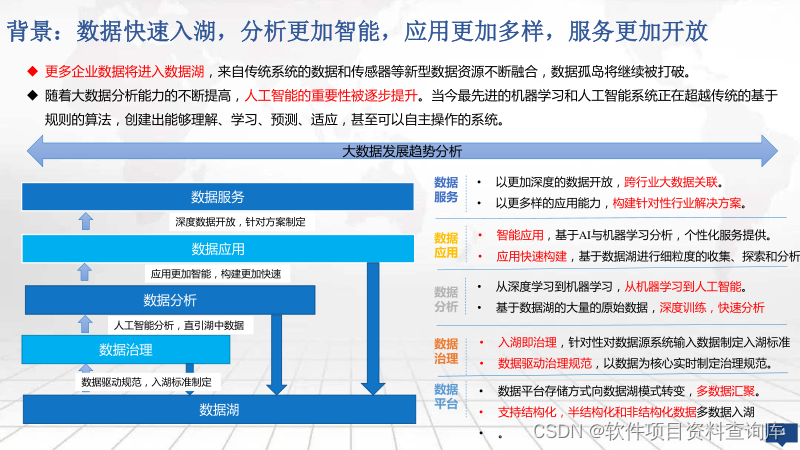Click the dark blue 数据分析 box
This screenshot has width=800, height=450.
[170, 300]
